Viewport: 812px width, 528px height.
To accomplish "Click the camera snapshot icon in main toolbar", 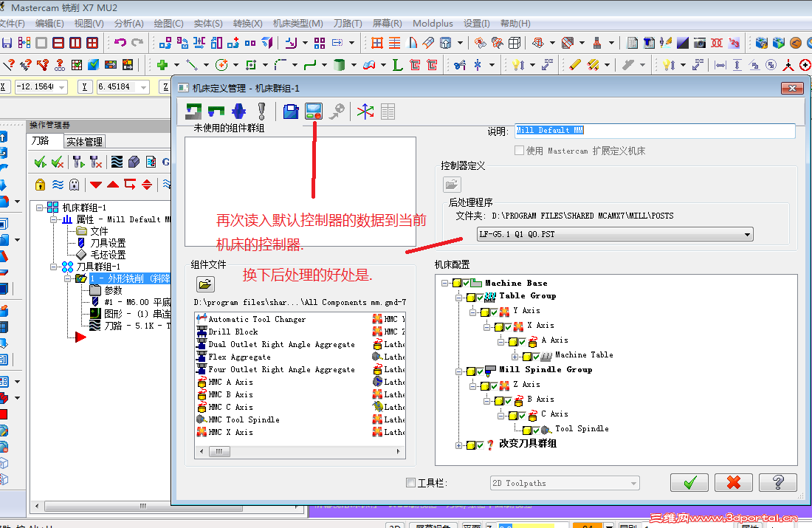I will (x=700, y=43).
